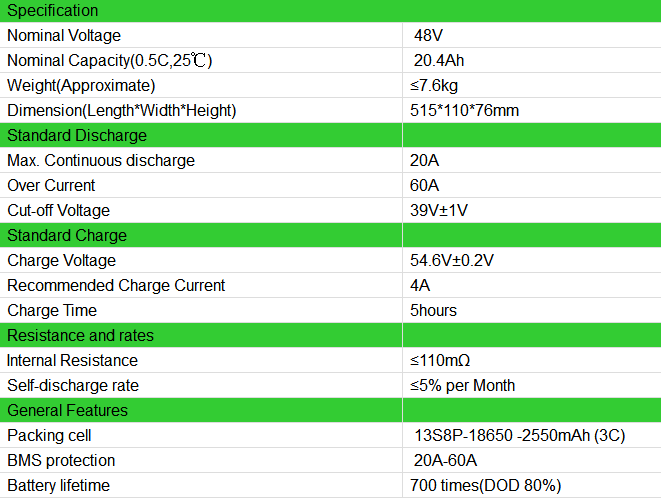661x501 pixels.
Task: Click the Self-discharge rate label
Action: [73, 385]
